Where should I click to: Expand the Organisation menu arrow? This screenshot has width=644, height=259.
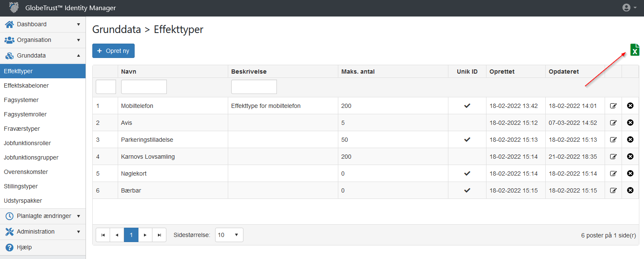pyautogui.click(x=78, y=40)
